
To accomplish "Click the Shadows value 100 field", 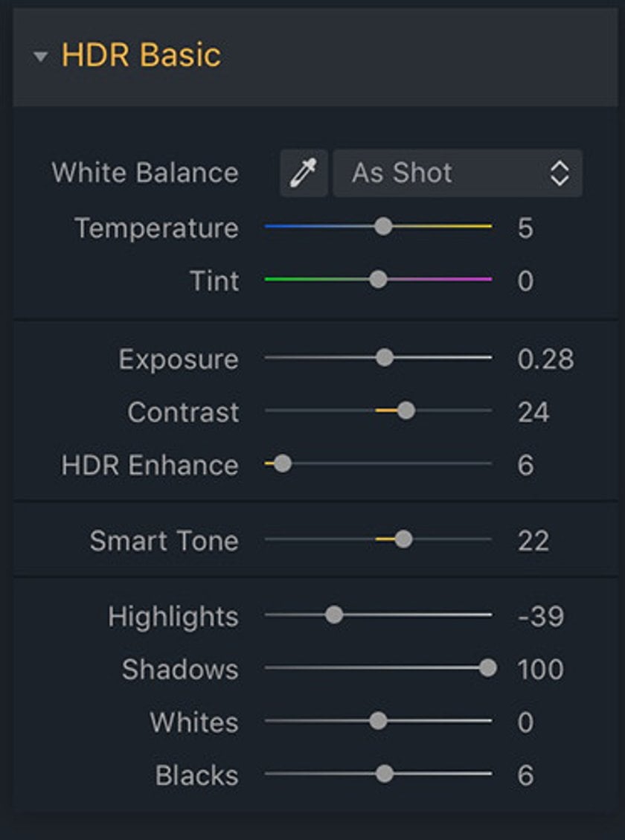I will (540, 669).
